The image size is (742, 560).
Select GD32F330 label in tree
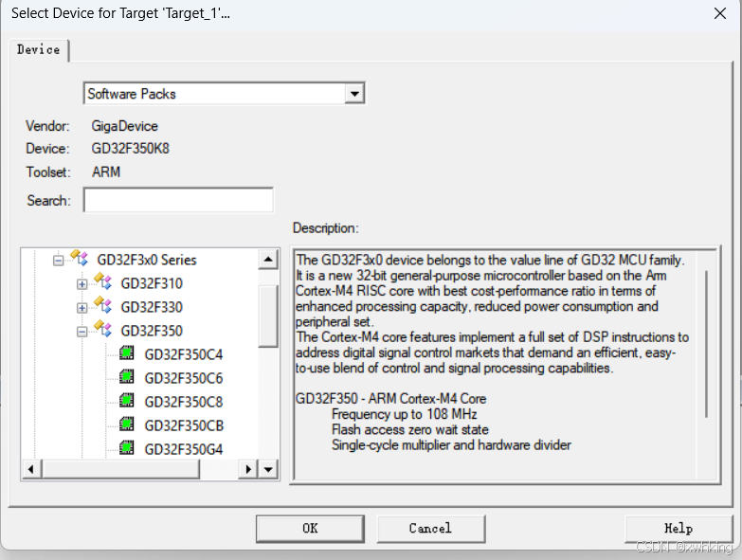[x=152, y=307]
